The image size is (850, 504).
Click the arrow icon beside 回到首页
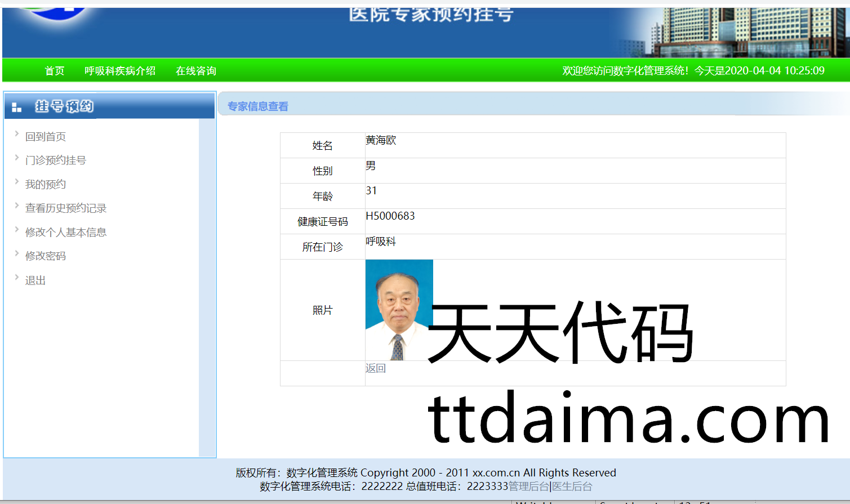[17, 134]
